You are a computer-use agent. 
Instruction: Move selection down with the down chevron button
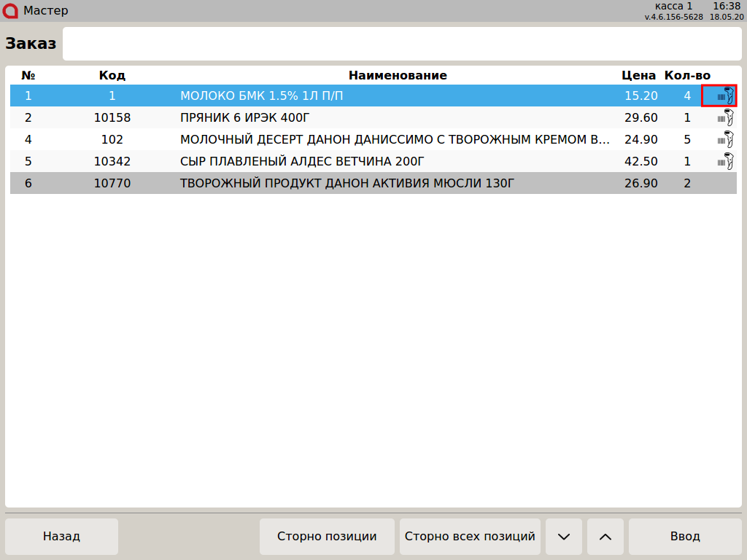pos(563,537)
